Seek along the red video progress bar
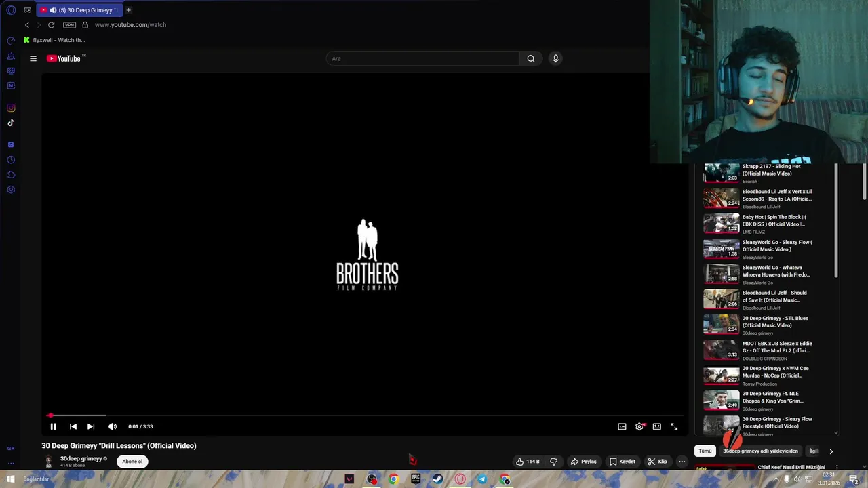The height and width of the screenshot is (488, 868). click(366, 415)
